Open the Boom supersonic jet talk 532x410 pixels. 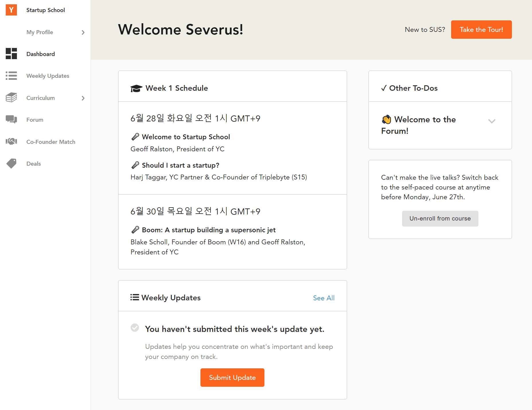click(x=208, y=230)
